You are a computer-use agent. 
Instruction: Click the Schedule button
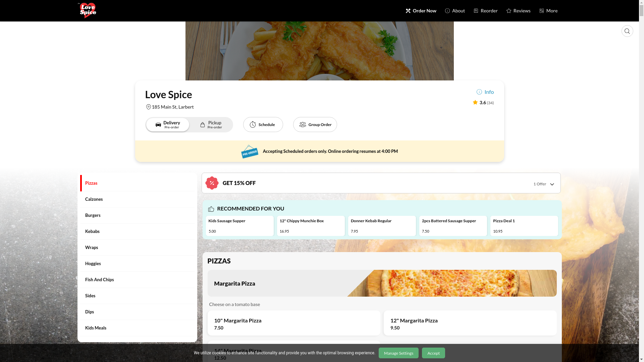point(263,125)
